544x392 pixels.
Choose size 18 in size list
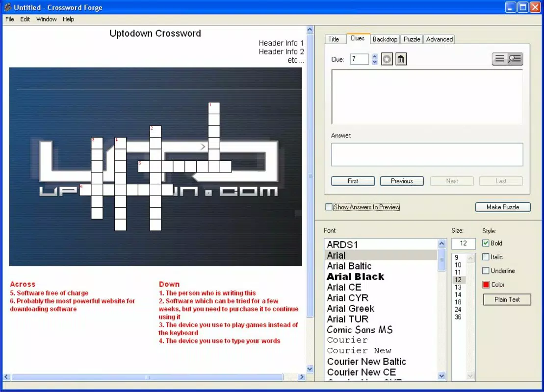click(459, 302)
